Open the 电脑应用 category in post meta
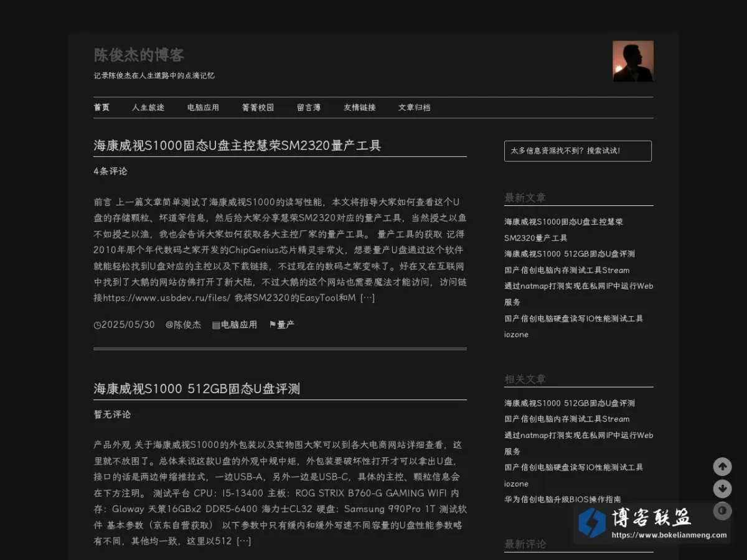 [x=239, y=325]
